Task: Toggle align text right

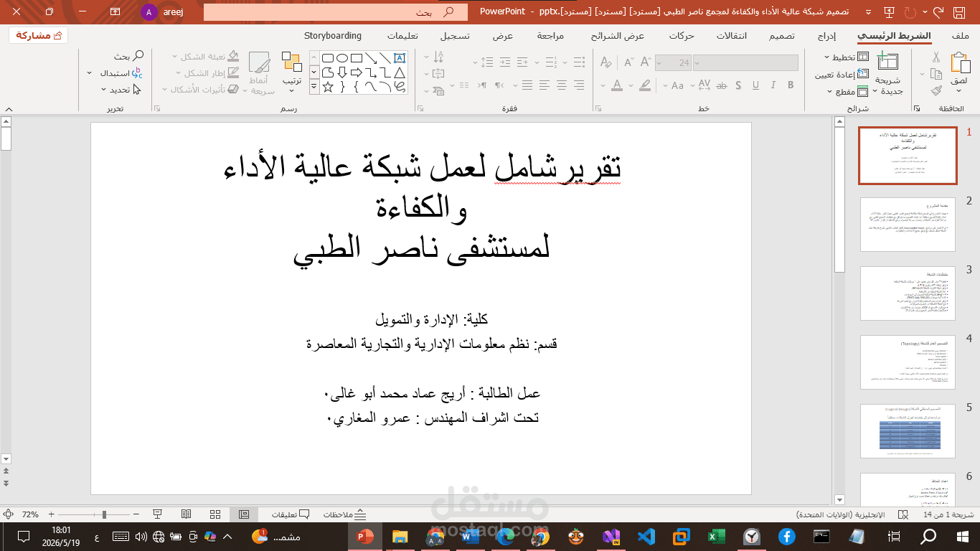Action: click(580, 85)
